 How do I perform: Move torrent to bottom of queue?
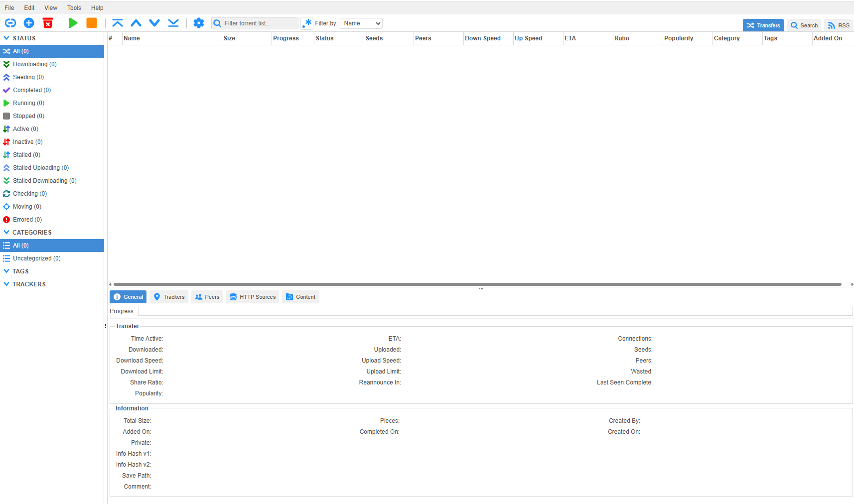coord(173,23)
